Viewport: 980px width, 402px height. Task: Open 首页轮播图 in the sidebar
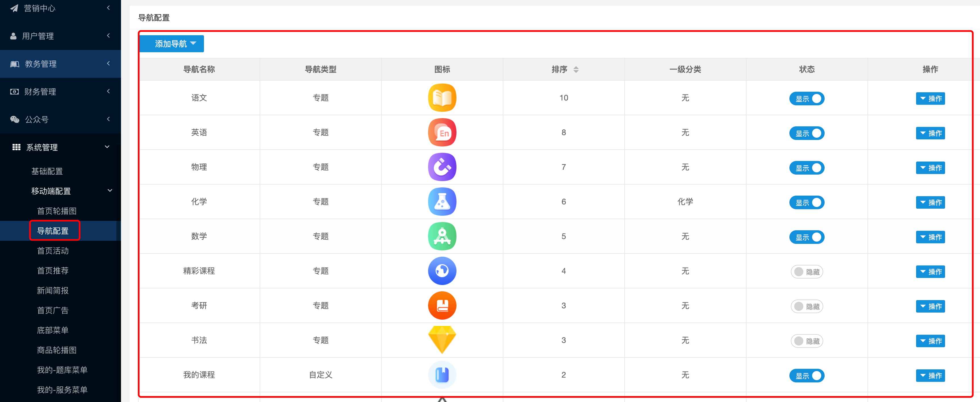coord(57,211)
